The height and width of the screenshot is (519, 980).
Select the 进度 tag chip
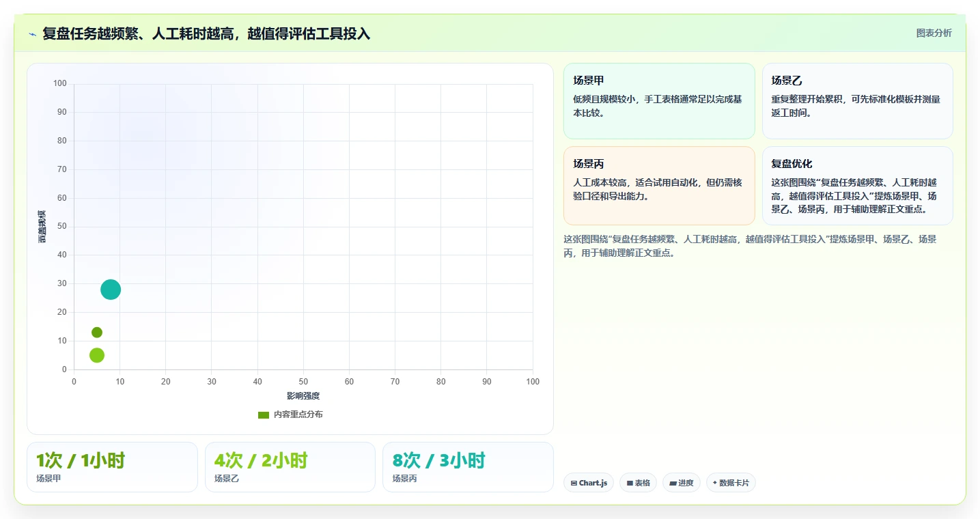pos(682,483)
